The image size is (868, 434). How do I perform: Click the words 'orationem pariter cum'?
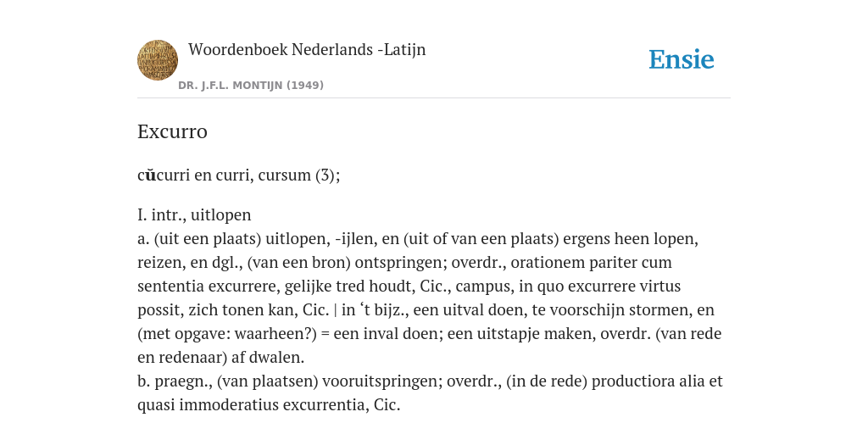pos(591,263)
